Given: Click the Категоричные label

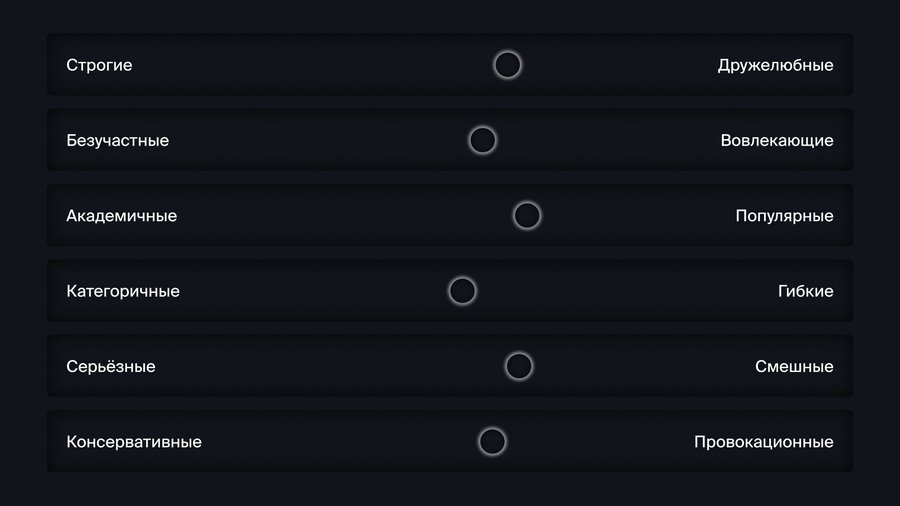Looking at the screenshot, I should click(x=123, y=291).
